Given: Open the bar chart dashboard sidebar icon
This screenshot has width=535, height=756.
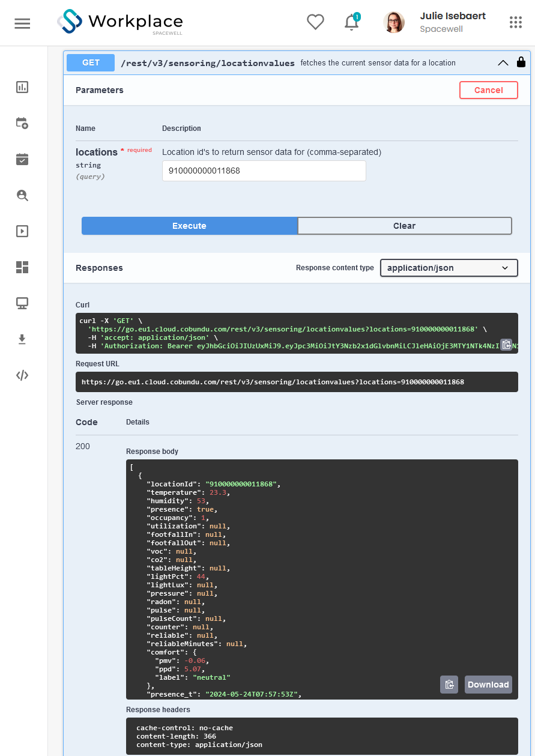Looking at the screenshot, I should click(22, 87).
